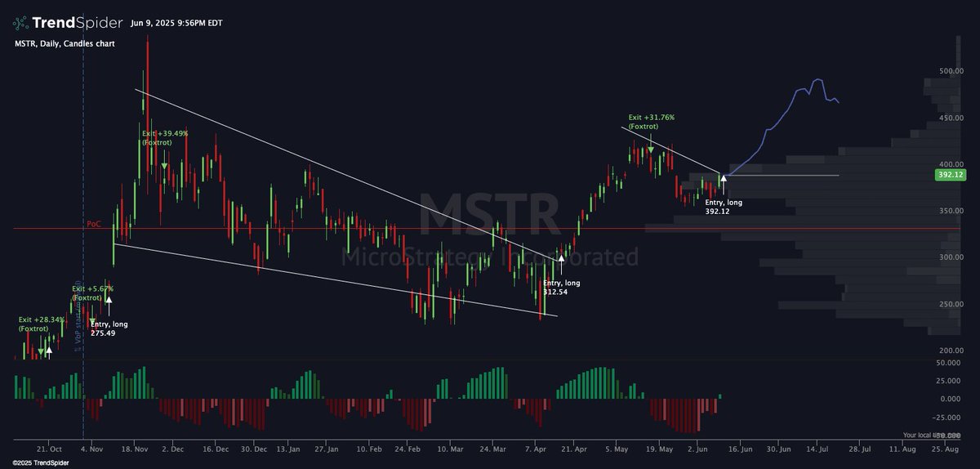
Task: Click the '30. Dec' date label
Action: click(x=256, y=449)
